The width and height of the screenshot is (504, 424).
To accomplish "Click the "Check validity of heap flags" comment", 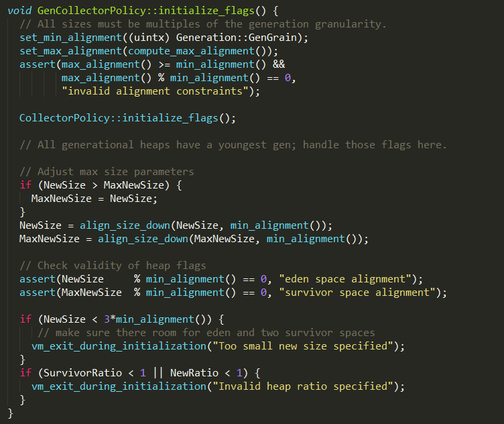I will pyautogui.click(x=113, y=266).
